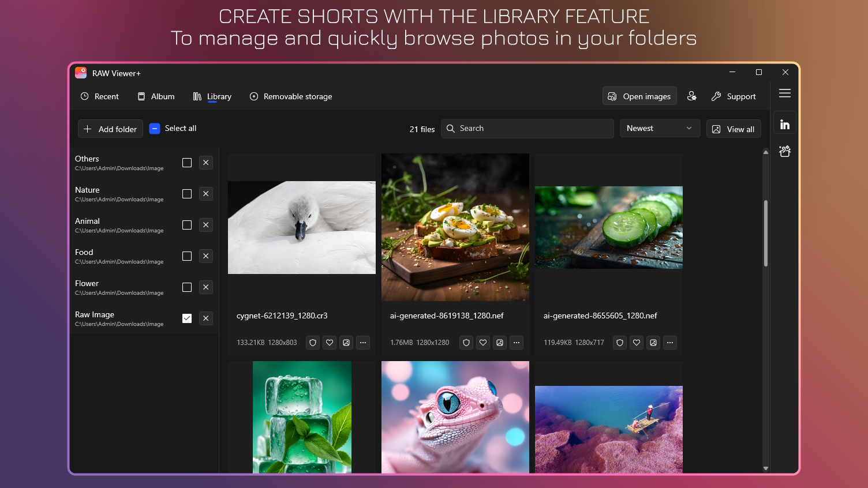The height and width of the screenshot is (488, 868).
Task: Click the shield icon for ai-generated-8619138_1280.nef
Action: [466, 343]
